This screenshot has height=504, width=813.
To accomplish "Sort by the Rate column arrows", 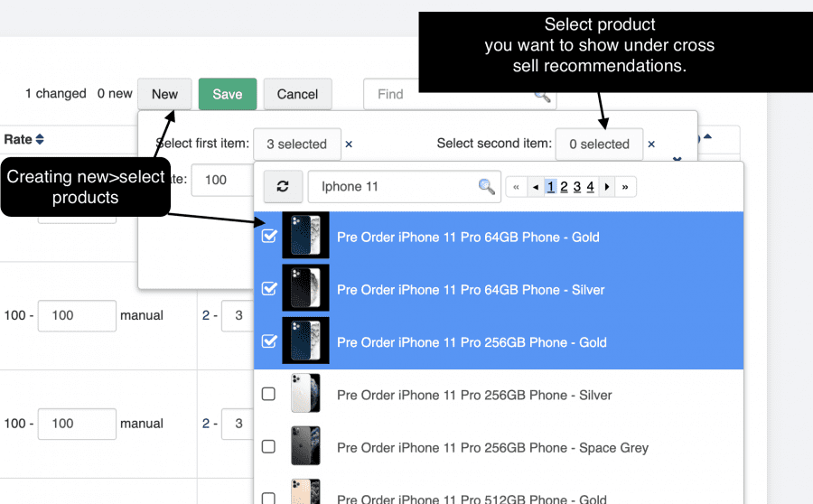I will pos(39,140).
